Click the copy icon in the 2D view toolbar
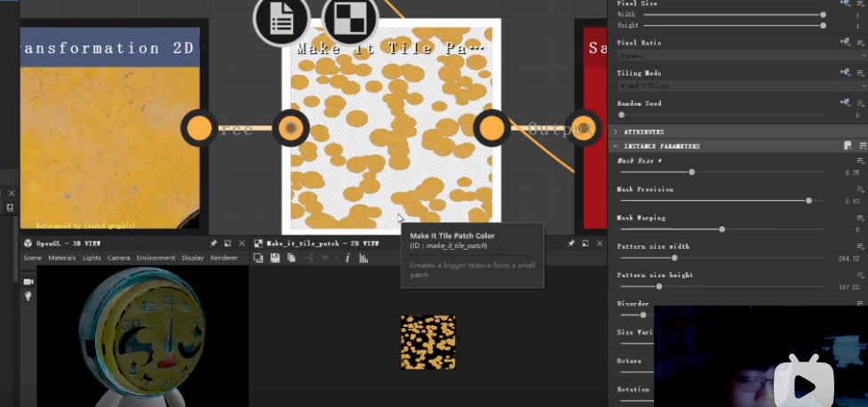The image size is (868, 407). [x=291, y=258]
